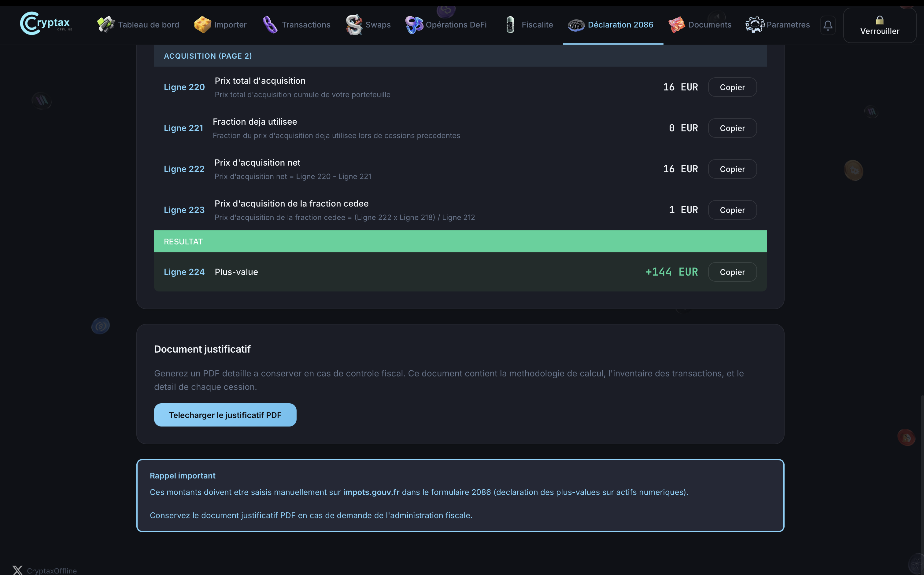
Task: Select the Déclaration 2086 tab
Action: 613,25
